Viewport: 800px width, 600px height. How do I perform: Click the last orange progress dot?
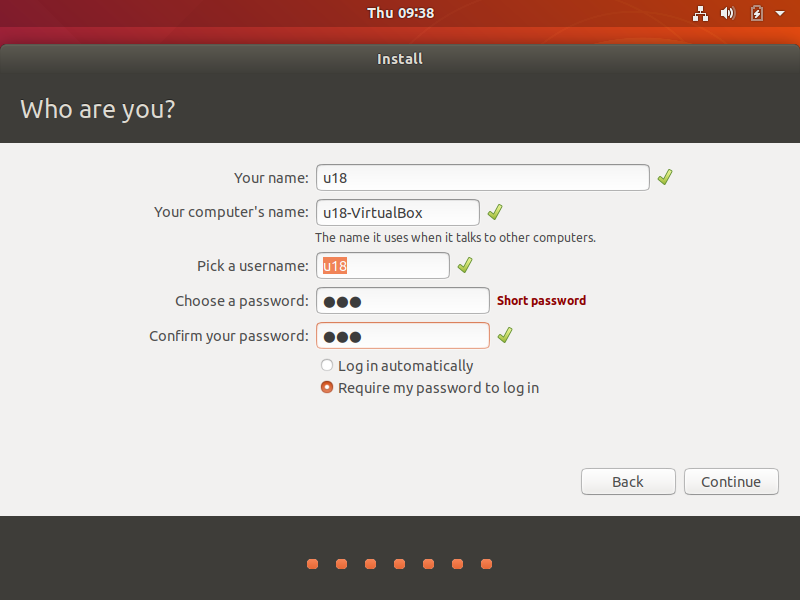[x=487, y=564]
